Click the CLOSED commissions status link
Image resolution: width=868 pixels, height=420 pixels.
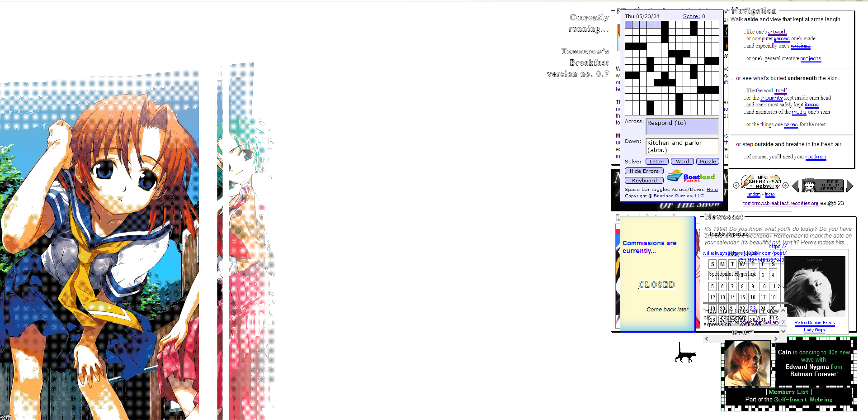(x=657, y=285)
